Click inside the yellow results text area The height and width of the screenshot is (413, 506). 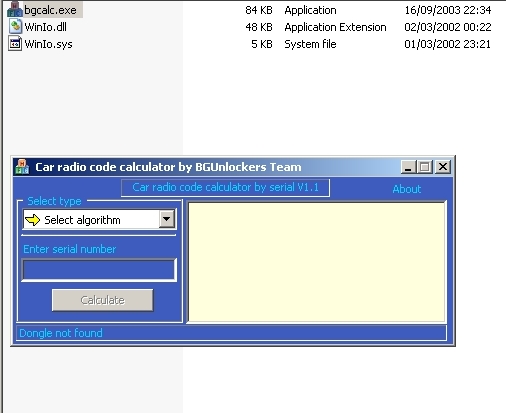pos(316,262)
